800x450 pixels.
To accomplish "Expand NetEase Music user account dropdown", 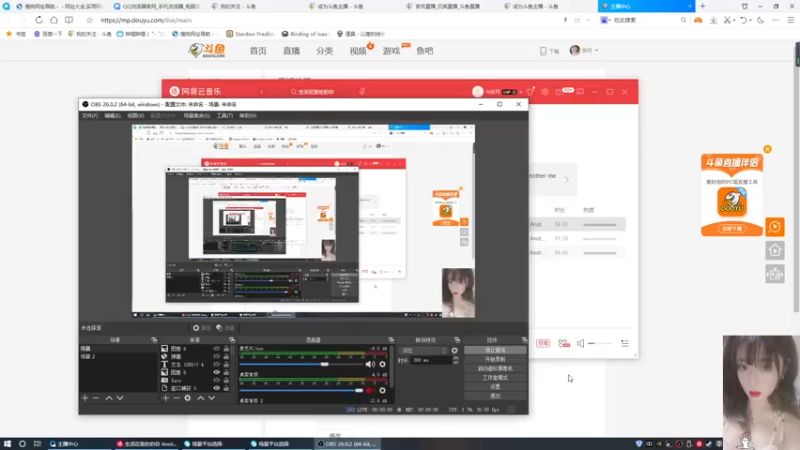I will 520,92.
